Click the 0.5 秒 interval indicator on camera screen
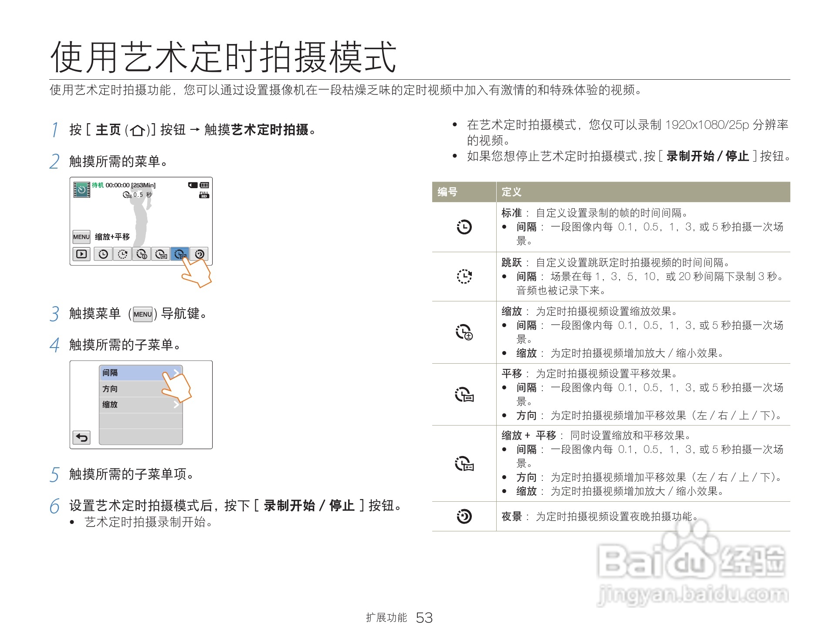The height and width of the screenshot is (642, 840). point(138,195)
